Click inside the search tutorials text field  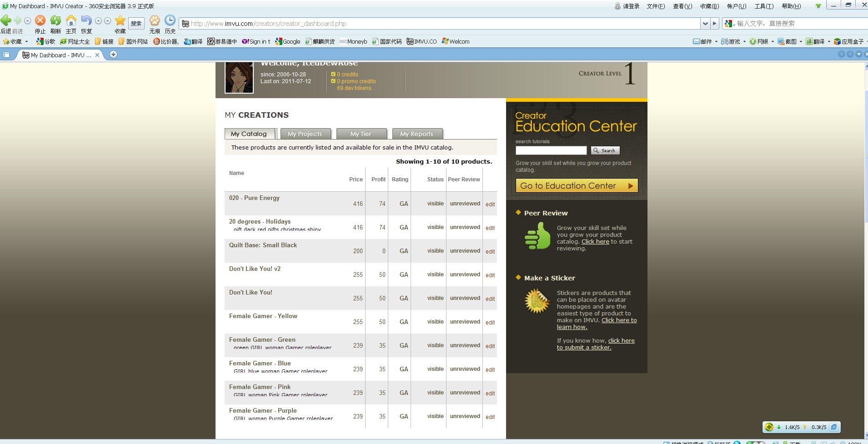click(551, 150)
